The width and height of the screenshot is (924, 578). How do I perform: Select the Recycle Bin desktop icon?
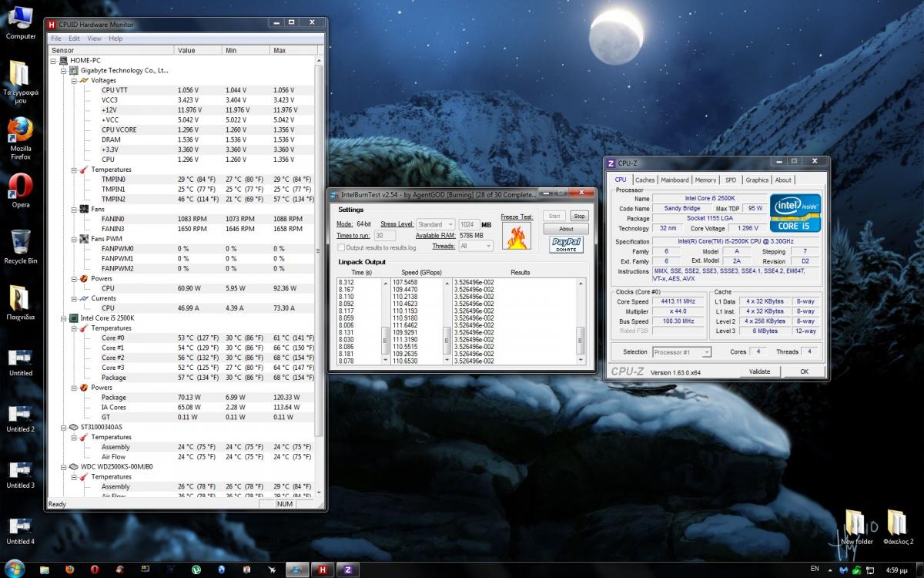21,247
